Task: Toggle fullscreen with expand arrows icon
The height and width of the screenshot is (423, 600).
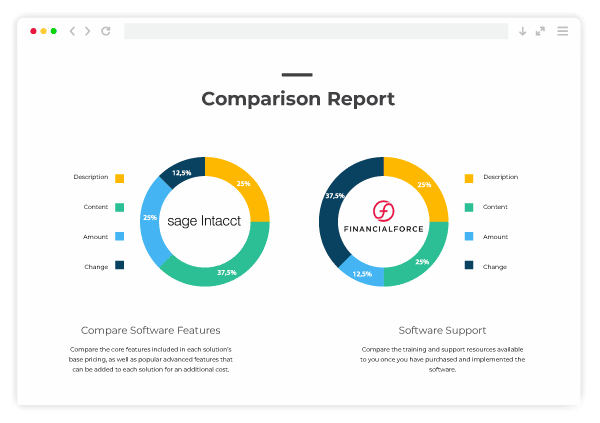Action: [x=540, y=31]
